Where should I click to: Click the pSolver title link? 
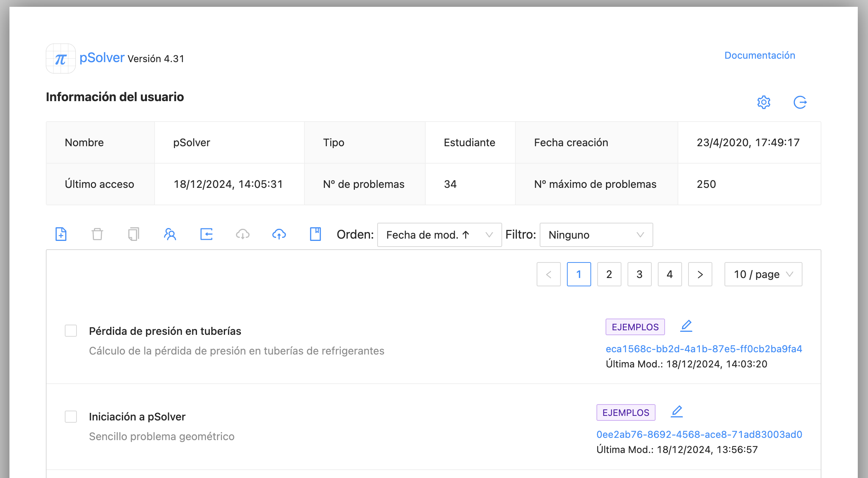(102, 58)
